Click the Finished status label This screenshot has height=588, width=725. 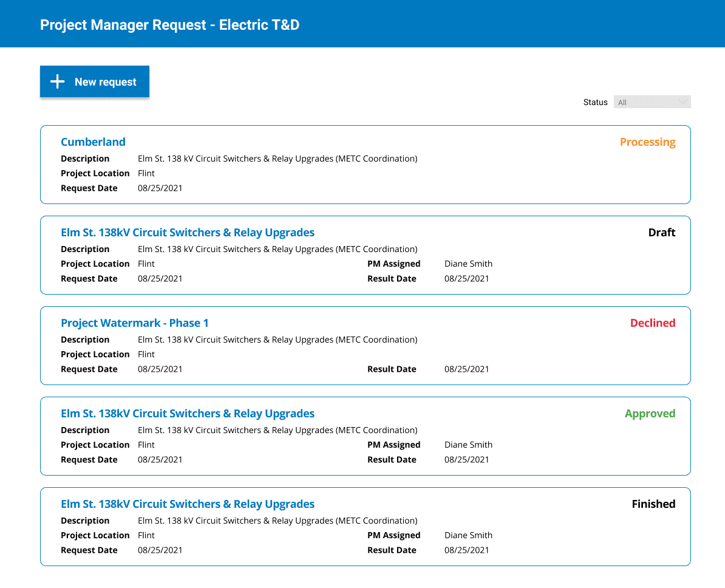(x=653, y=504)
